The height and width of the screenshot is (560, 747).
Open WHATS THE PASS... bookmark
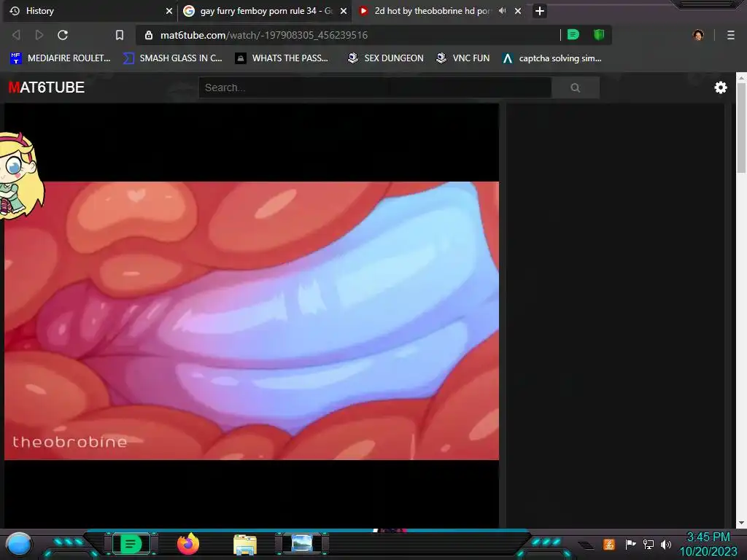click(x=282, y=58)
